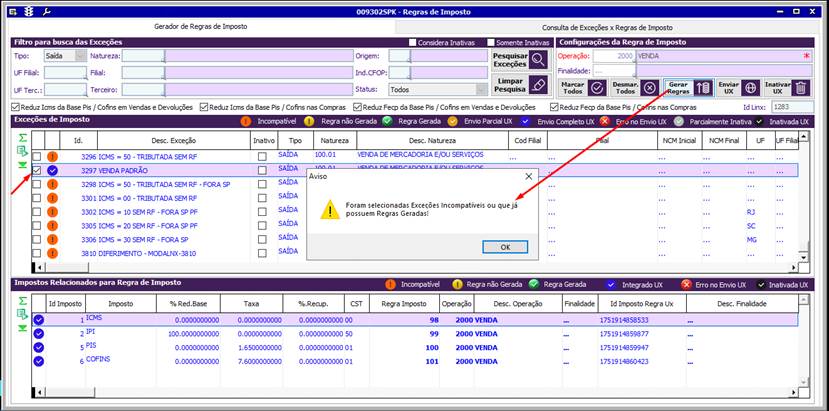
Task: Click the sigma icon beside Impostos Relacionados grid
Action: (22, 301)
